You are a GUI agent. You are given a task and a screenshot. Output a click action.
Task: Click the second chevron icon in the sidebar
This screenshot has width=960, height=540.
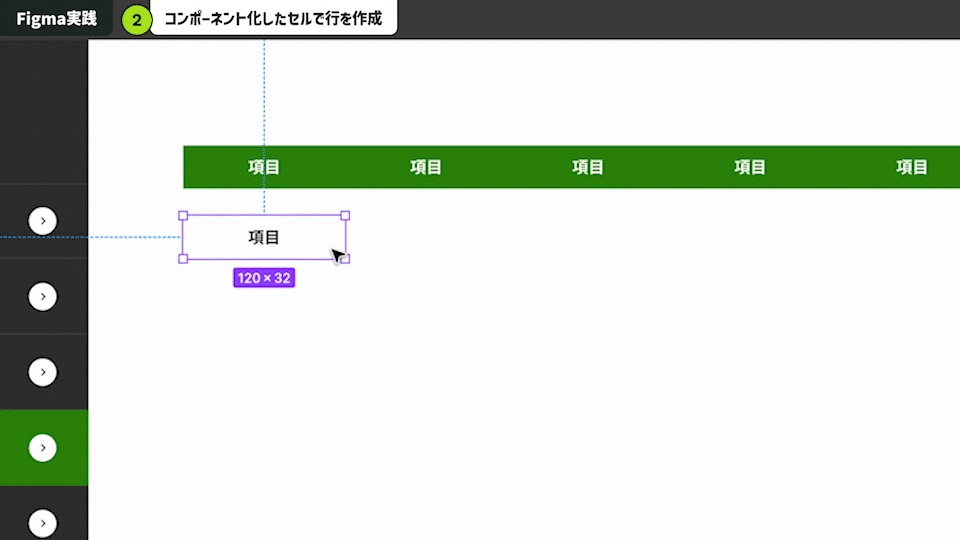tap(42, 296)
